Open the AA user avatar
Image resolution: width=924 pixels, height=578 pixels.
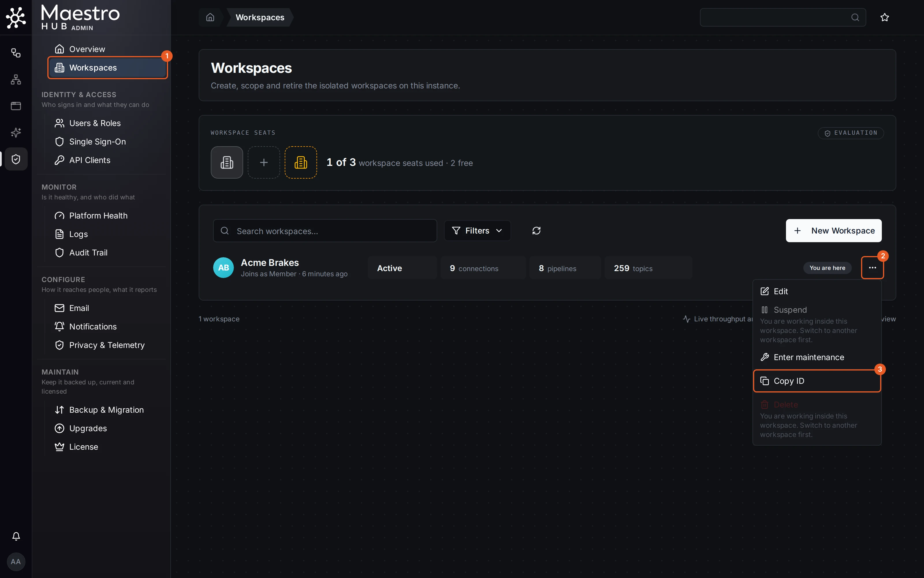pyautogui.click(x=16, y=562)
